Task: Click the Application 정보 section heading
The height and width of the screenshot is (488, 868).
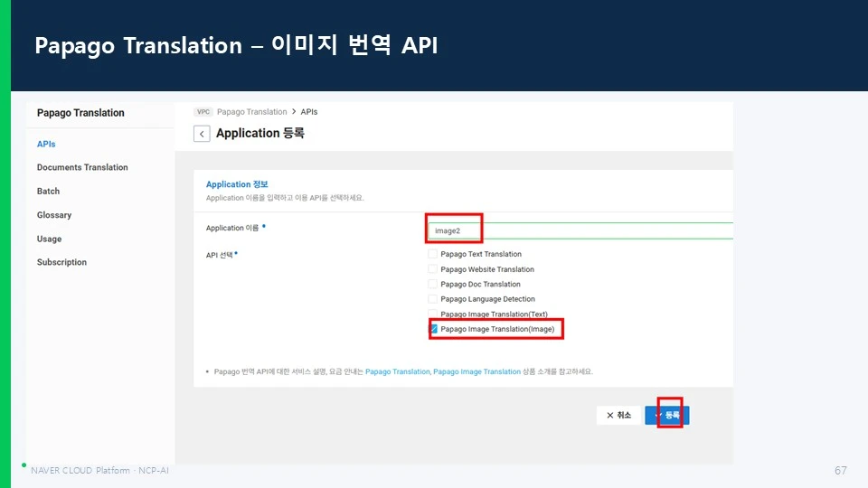Action: [237, 184]
